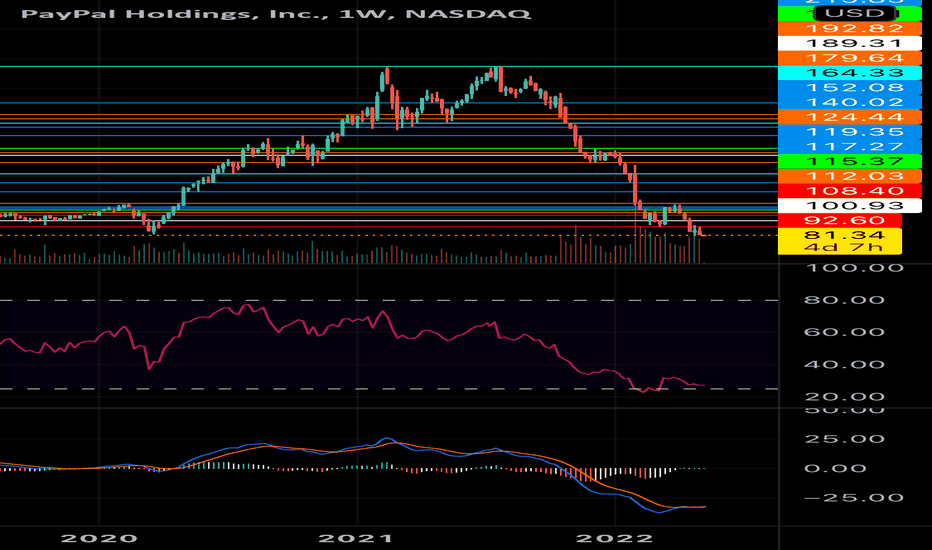Click the 2020 time axis label
Image resolution: width=932 pixels, height=550 pixels.
(x=99, y=539)
